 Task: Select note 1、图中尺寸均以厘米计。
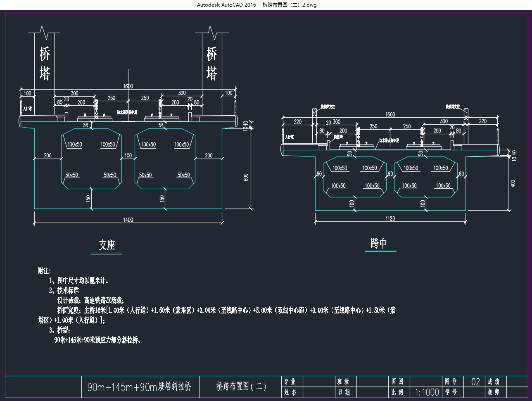click(x=79, y=281)
